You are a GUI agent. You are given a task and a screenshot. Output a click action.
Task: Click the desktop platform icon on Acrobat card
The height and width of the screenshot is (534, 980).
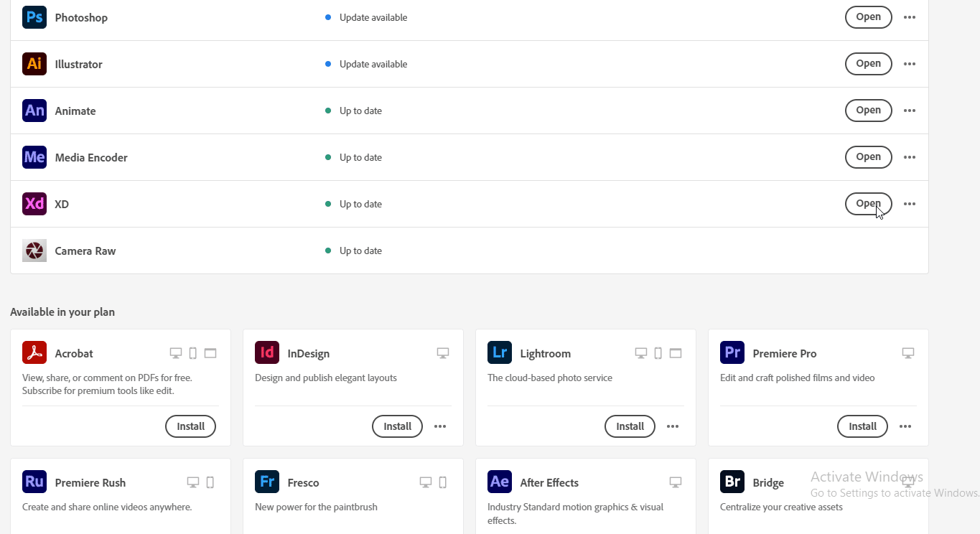click(x=176, y=353)
